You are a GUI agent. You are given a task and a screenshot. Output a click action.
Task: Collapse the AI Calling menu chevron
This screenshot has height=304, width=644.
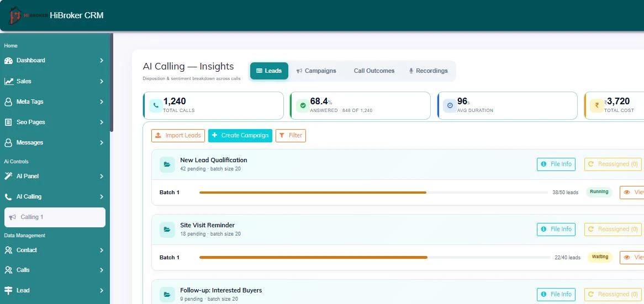pyautogui.click(x=102, y=197)
